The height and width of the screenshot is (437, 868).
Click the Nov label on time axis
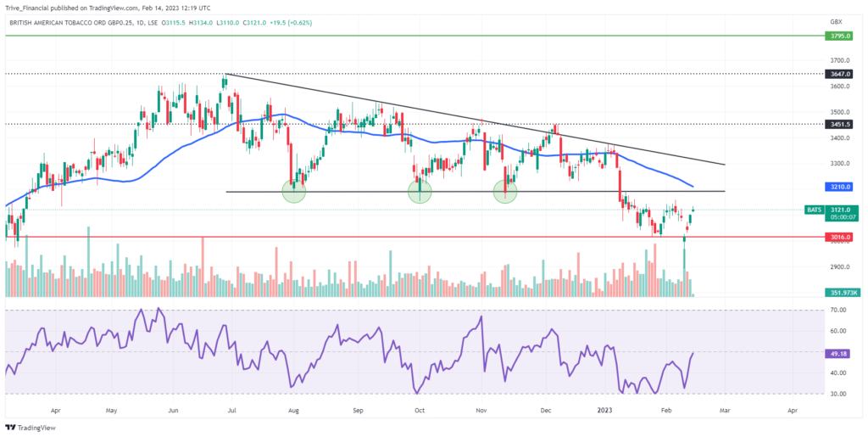click(481, 411)
